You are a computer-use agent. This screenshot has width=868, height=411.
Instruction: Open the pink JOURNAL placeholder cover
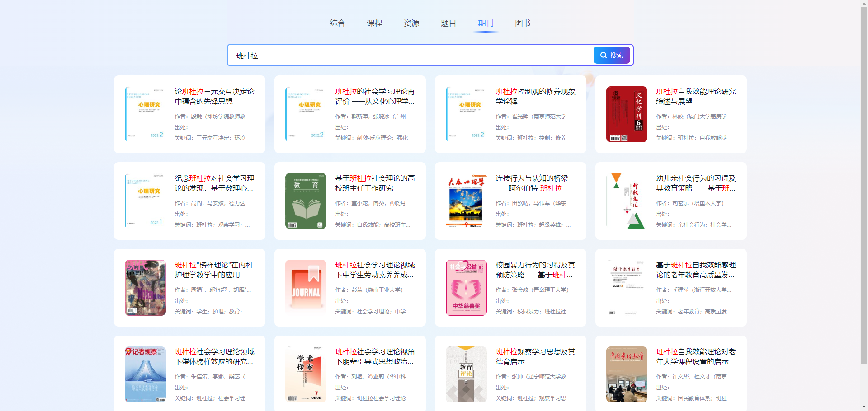[306, 288]
